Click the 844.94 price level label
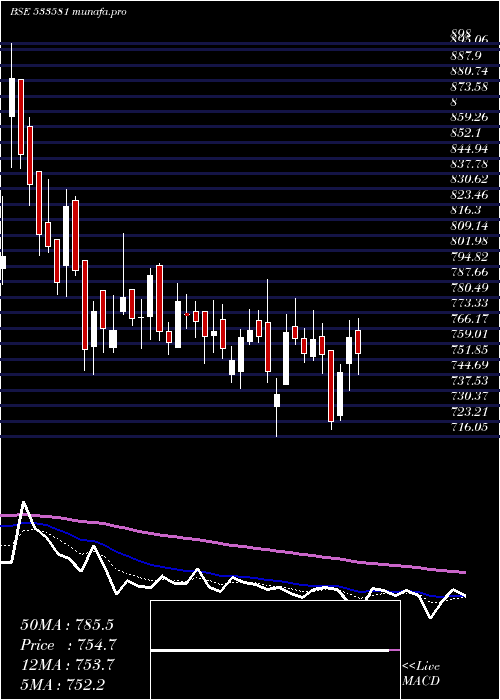 (x=469, y=149)
